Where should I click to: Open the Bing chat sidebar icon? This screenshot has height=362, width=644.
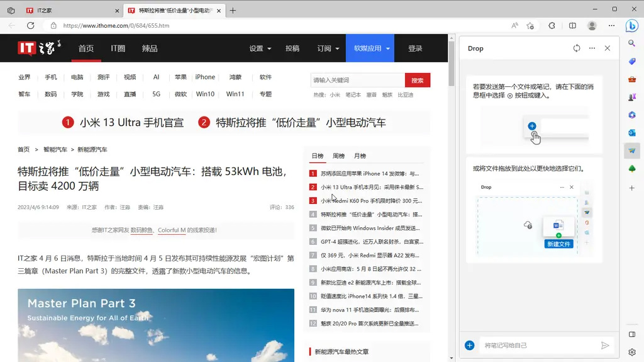click(x=631, y=26)
